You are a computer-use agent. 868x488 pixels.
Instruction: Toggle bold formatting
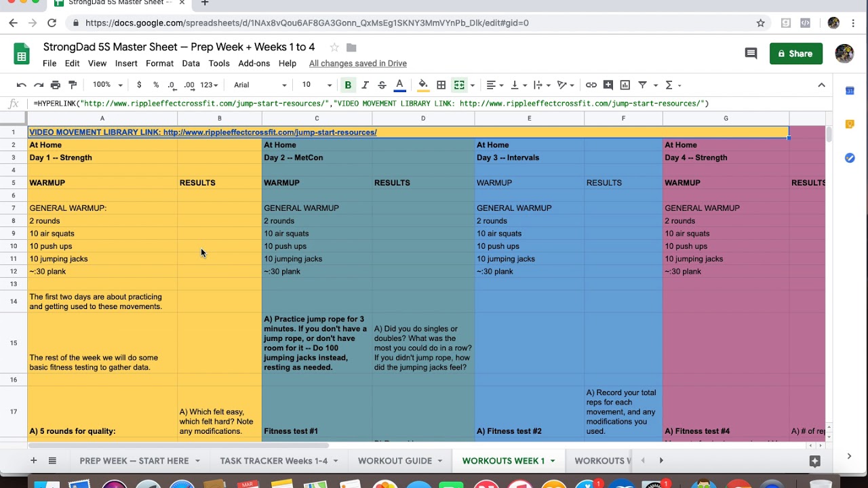348,85
